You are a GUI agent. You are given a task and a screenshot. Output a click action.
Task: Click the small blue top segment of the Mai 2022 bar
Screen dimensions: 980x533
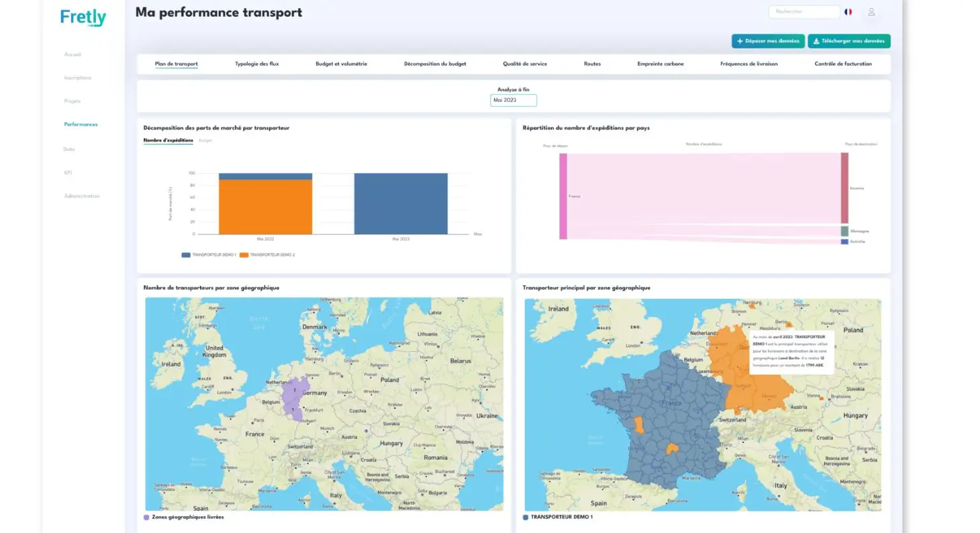pyautogui.click(x=265, y=177)
